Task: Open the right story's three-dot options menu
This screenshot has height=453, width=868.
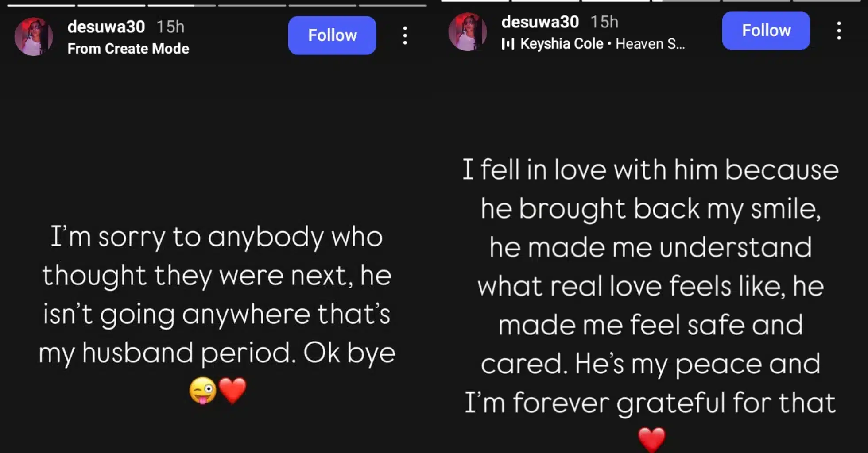Action: tap(839, 31)
